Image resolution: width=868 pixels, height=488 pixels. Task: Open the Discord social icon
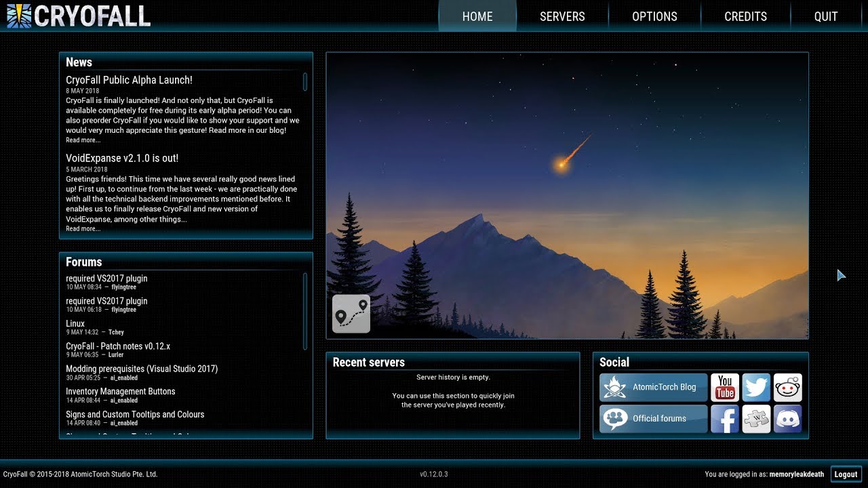coord(788,419)
